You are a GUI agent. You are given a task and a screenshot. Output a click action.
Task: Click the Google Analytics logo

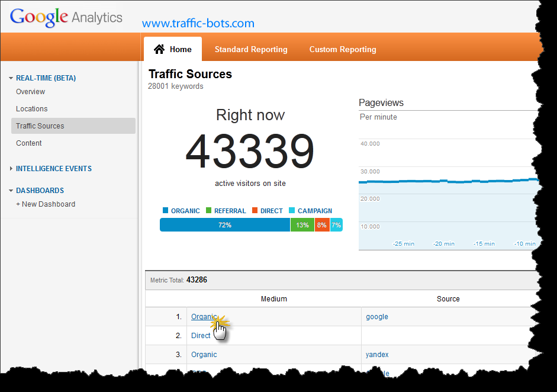(66, 17)
